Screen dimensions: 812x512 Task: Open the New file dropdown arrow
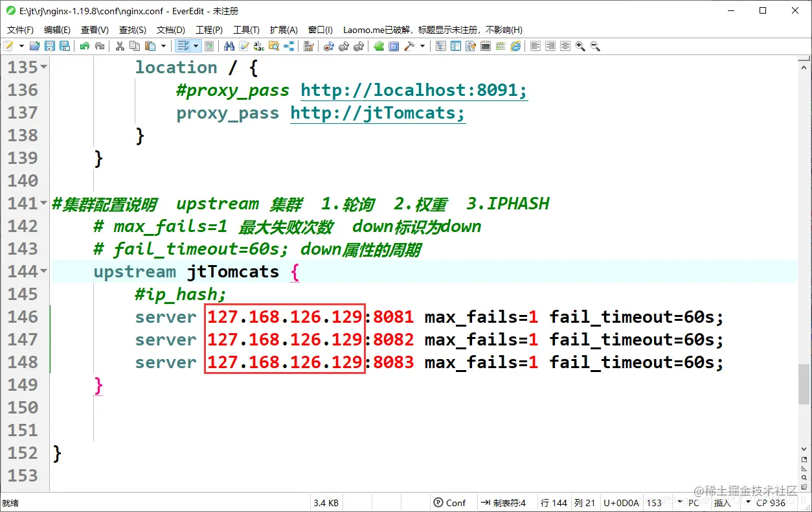21,46
